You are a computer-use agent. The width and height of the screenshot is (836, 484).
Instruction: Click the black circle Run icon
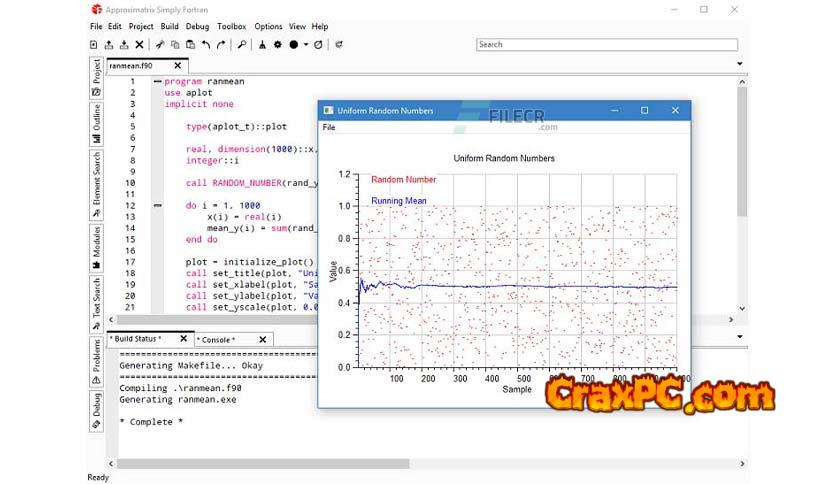click(x=294, y=45)
